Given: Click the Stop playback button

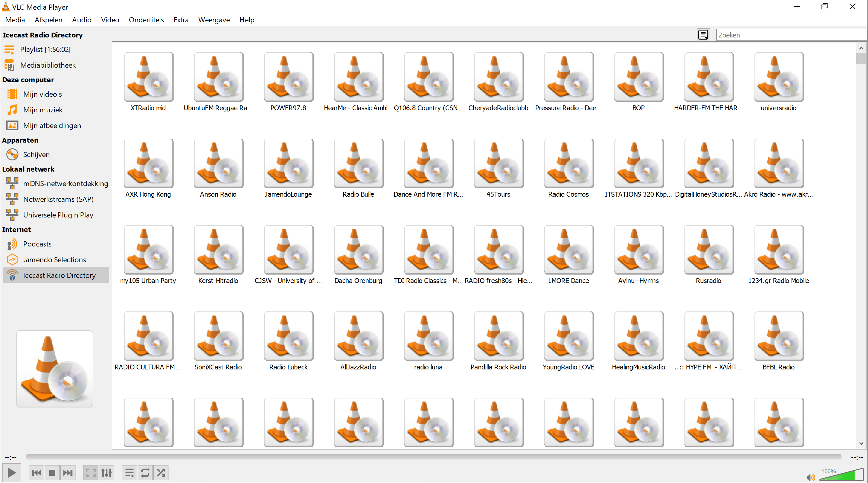Looking at the screenshot, I should (52, 472).
